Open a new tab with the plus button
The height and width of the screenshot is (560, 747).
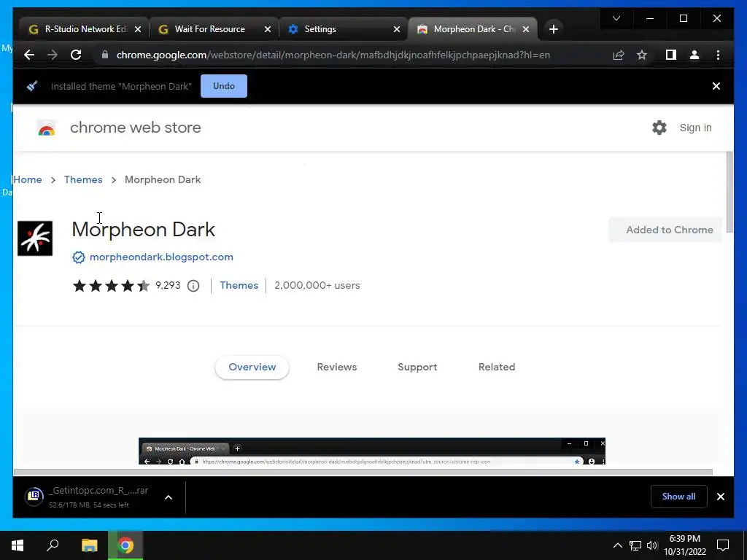tap(553, 29)
